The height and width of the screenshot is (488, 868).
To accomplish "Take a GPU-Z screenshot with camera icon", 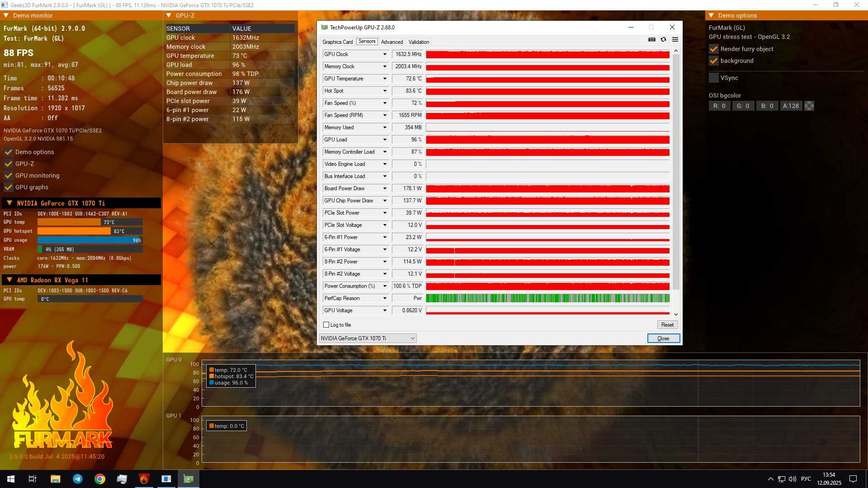I will coord(651,40).
